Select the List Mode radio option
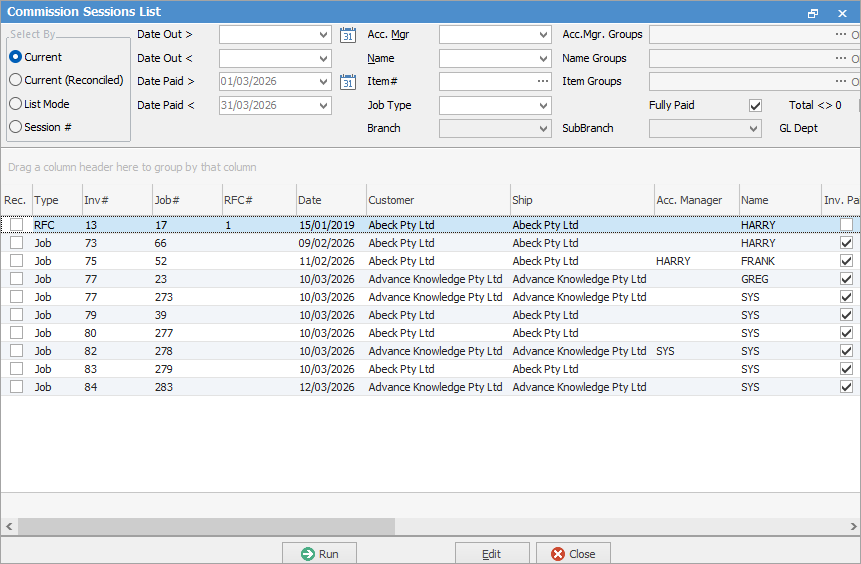This screenshot has height=564, width=861. [16, 104]
